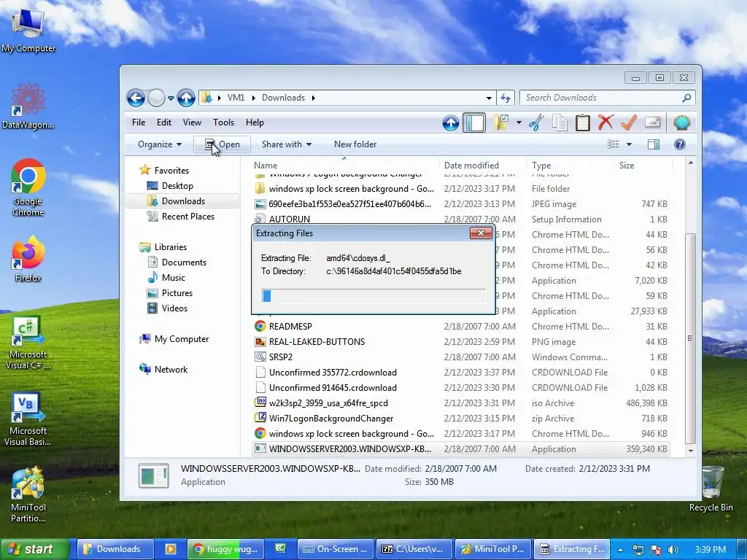Screen dimensions: 747x560
Task: Sort files by Name column
Action: [345, 166]
